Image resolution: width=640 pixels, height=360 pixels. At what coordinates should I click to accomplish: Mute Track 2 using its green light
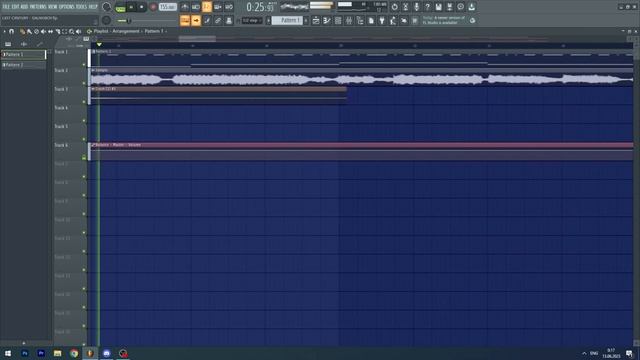(x=84, y=83)
